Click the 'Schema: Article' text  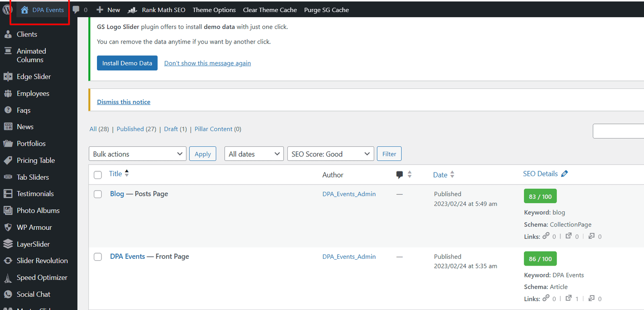coord(546,287)
